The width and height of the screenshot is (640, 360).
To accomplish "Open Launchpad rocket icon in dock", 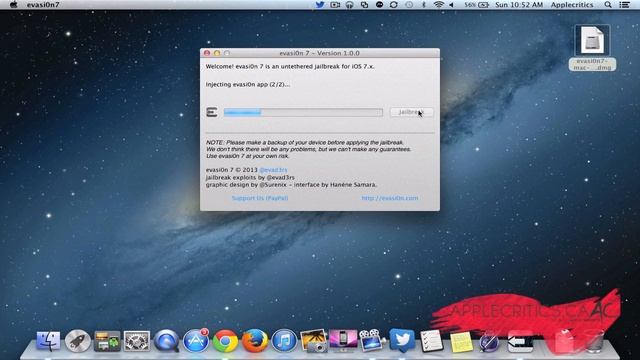I will (78, 340).
